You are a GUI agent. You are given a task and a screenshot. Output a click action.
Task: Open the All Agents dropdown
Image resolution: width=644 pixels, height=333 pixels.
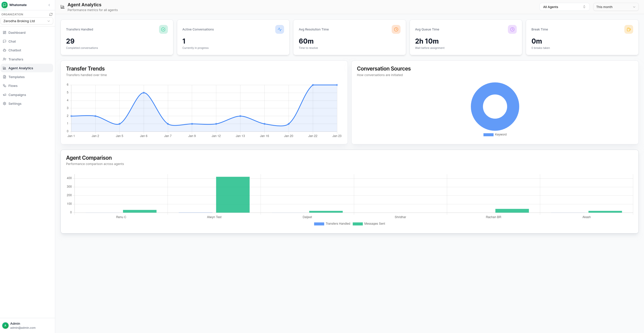564,7
